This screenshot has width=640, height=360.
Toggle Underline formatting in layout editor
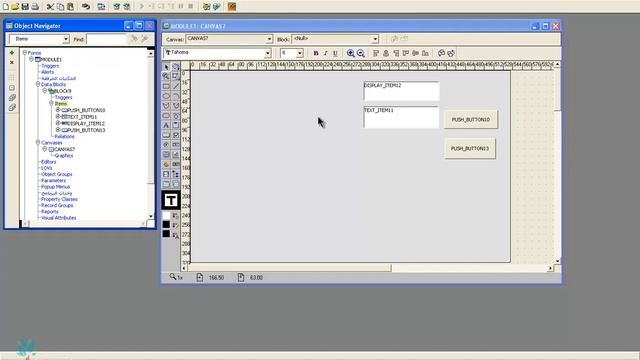(335, 53)
